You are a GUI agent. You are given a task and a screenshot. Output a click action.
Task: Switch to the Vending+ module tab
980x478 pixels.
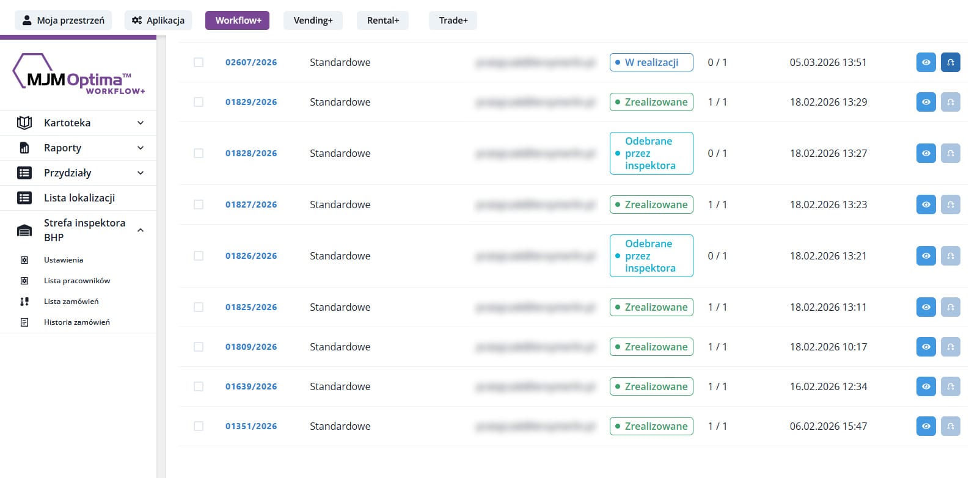tap(313, 20)
